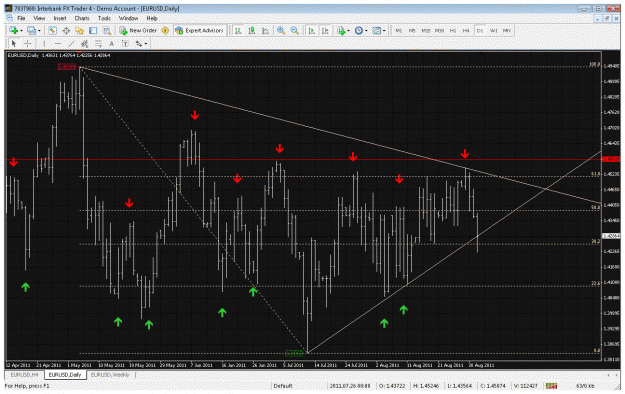The width and height of the screenshot is (625, 394).
Task: Open the Profiles icon in the toolbar
Action: pos(31,30)
